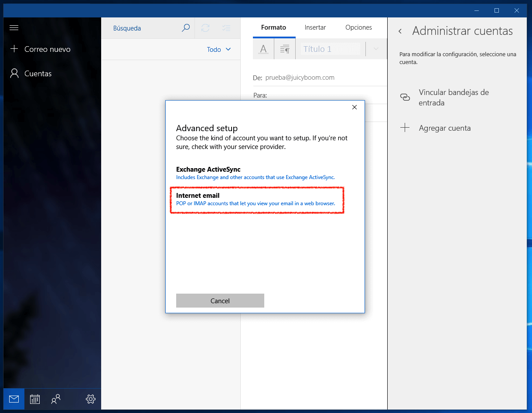This screenshot has height=413, width=532.
Task: Choose the Exchange ActiveSync option
Action: (x=256, y=173)
